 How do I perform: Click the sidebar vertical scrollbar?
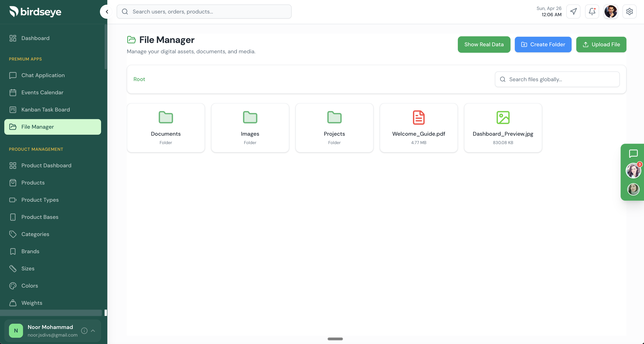click(x=106, y=47)
